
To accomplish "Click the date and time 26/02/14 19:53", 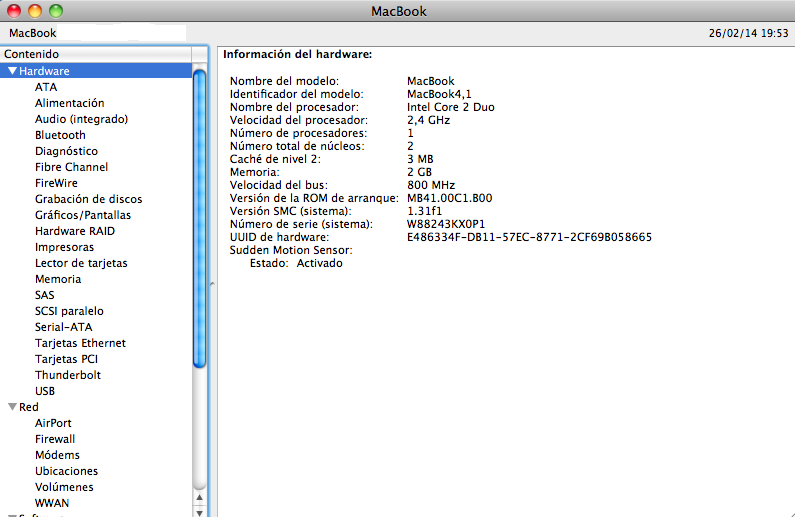I will pyautogui.click(x=748, y=33).
